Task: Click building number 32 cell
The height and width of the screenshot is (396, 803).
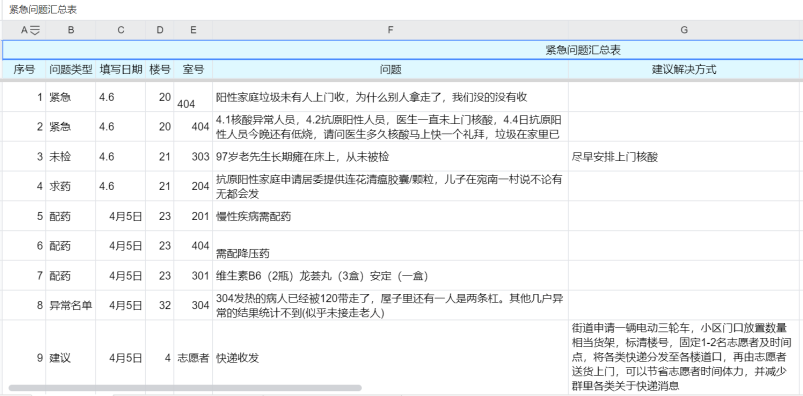Action: (160, 305)
